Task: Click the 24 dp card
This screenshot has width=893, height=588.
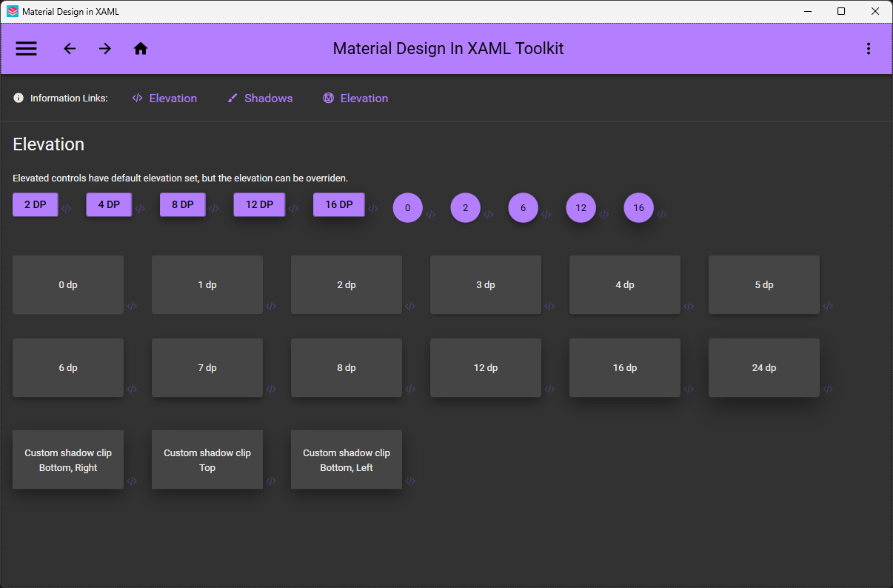Action: [x=764, y=368]
